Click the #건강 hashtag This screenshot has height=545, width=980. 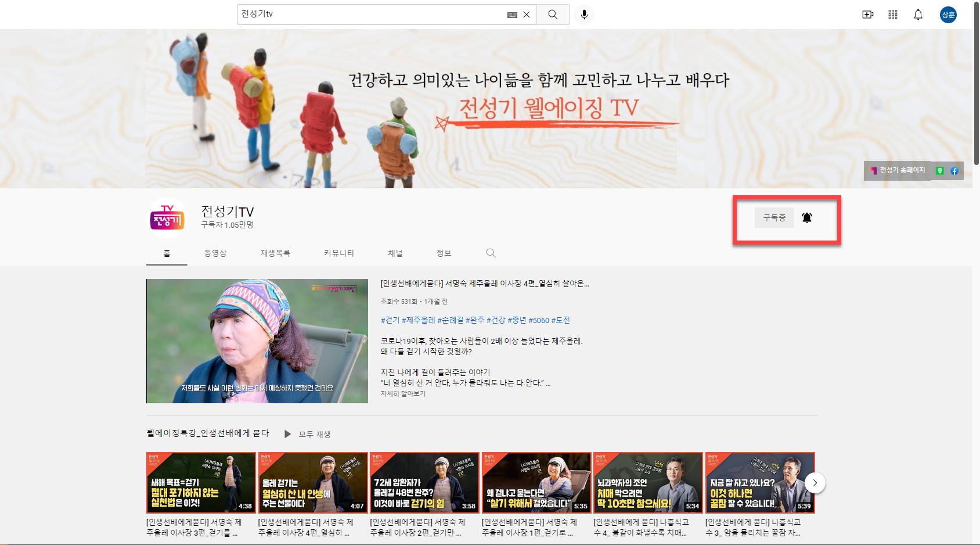click(496, 320)
